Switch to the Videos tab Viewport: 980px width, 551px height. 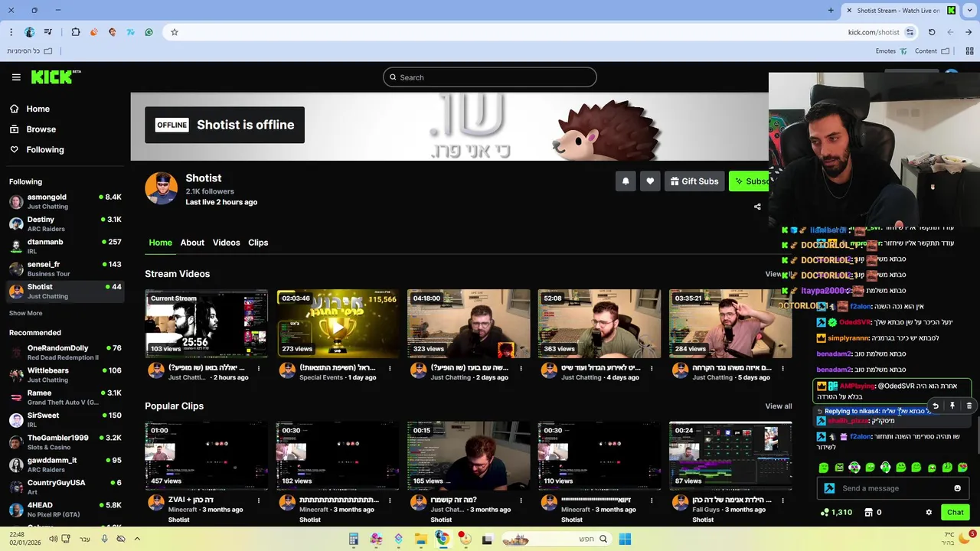(x=226, y=243)
